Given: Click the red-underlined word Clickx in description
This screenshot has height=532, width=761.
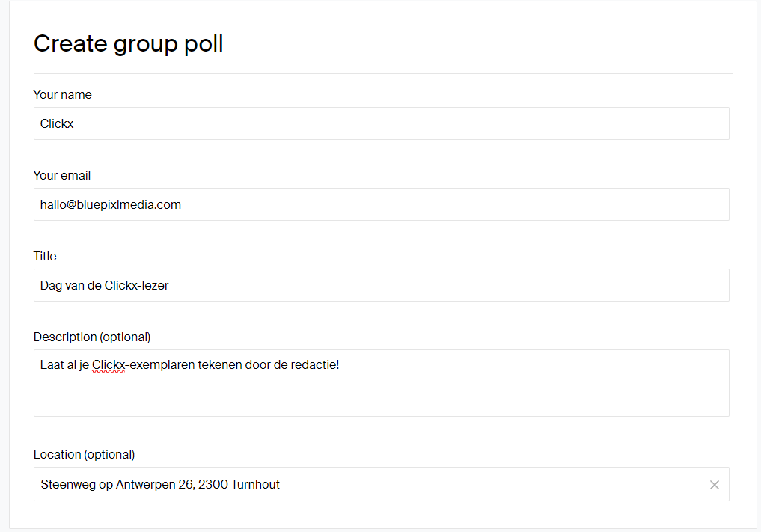Looking at the screenshot, I should click(109, 365).
